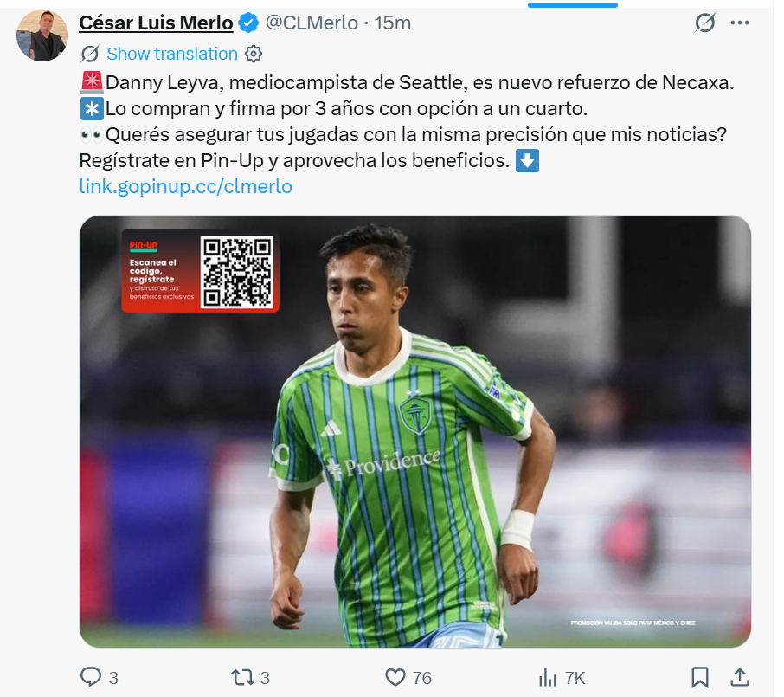The width and height of the screenshot is (784, 697).
Task: Click the repost arrows icon
Action: (x=242, y=677)
